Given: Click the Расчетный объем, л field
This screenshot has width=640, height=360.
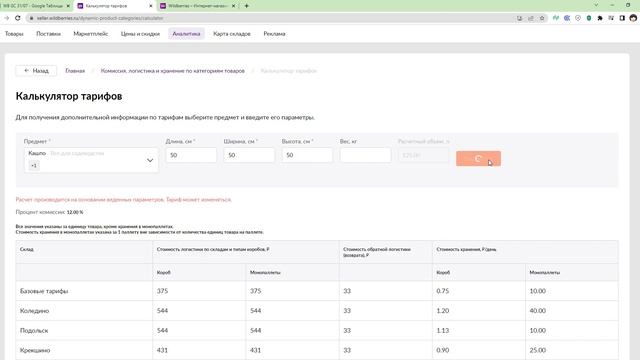Looking at the screenshot, I should point(423,155).
